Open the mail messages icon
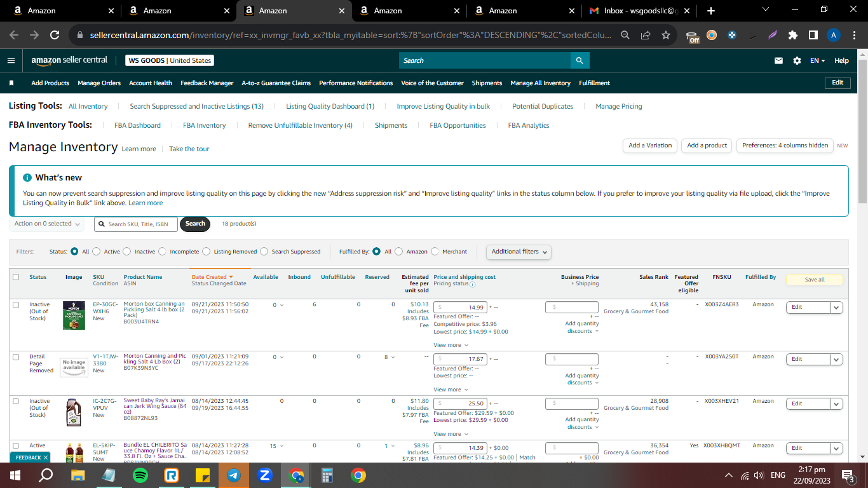This screenshot has height=488, width=868. pyautogui.click(x=778, y=60)
